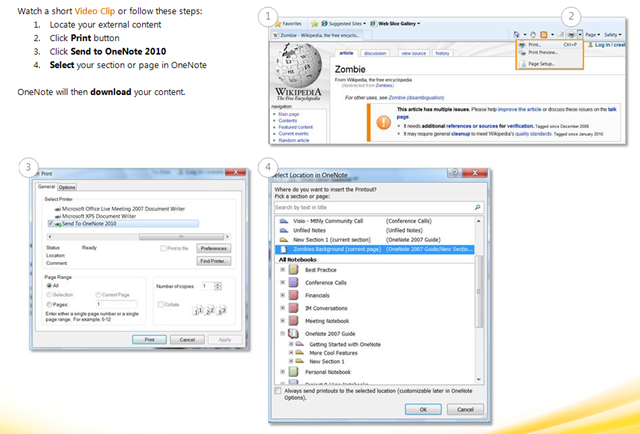Click the RSS feed icon in browser toolbar

pyautogui.click(x=542, y=33)
